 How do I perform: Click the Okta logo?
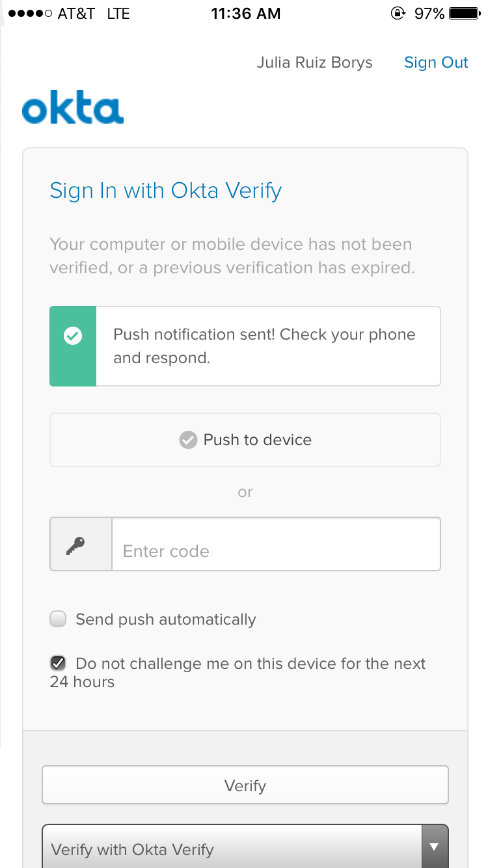[x=72, y=109]
